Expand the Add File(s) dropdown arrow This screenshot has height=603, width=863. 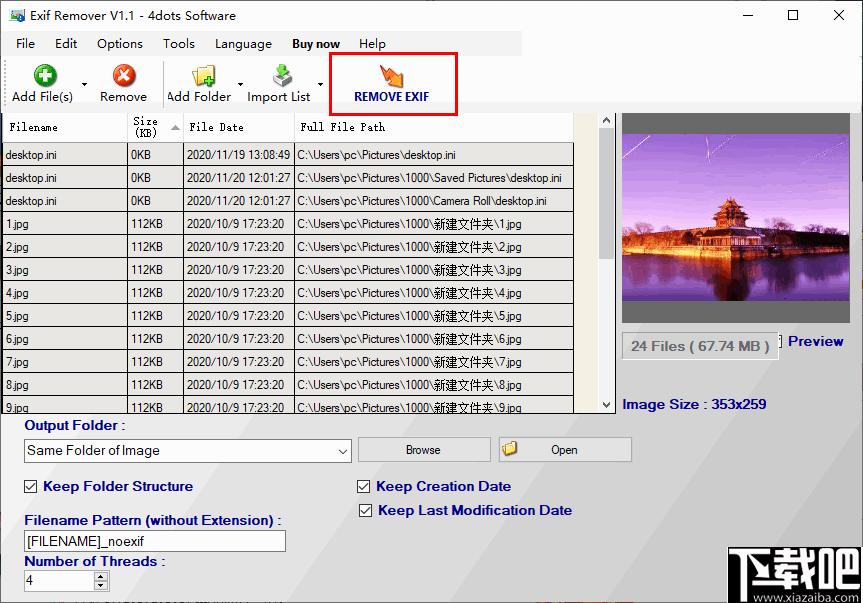84,84
